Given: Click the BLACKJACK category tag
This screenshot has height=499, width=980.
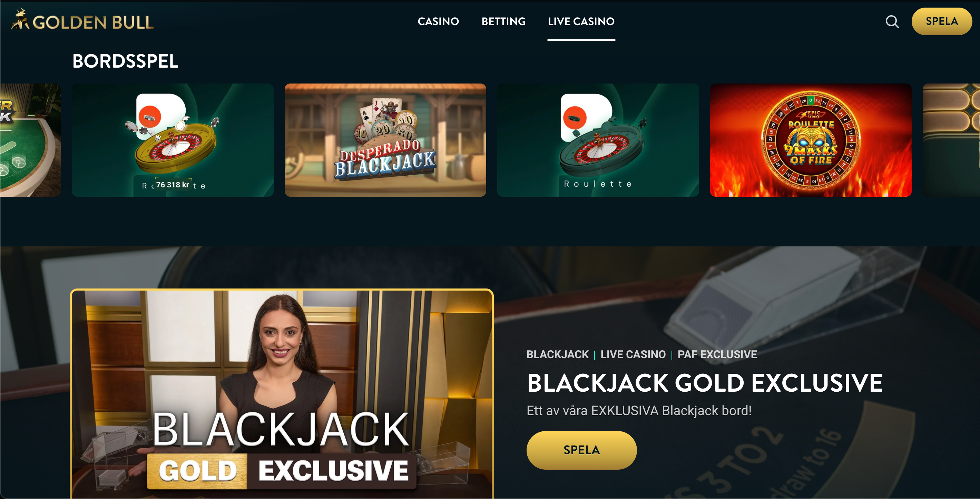Looking at the screenshot, I should coord(557,354).
